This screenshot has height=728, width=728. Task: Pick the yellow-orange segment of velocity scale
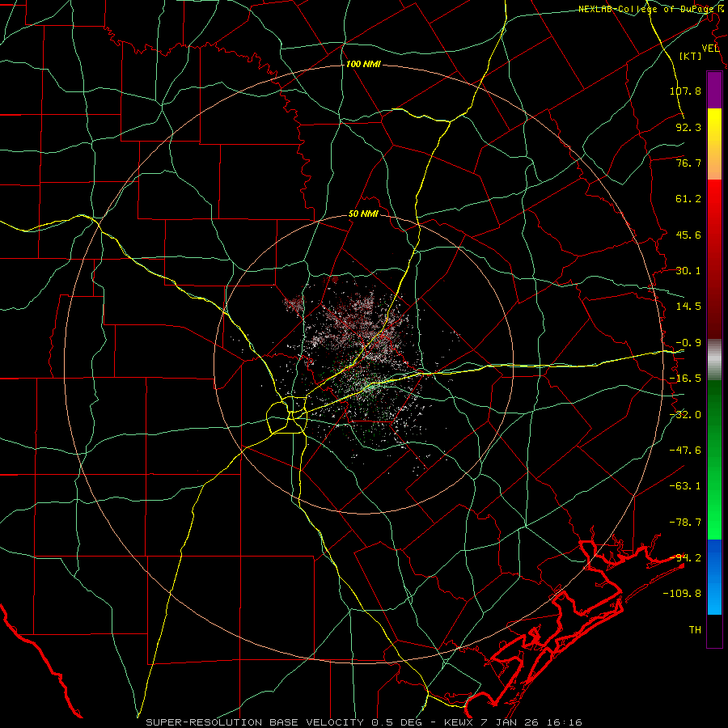714,145
